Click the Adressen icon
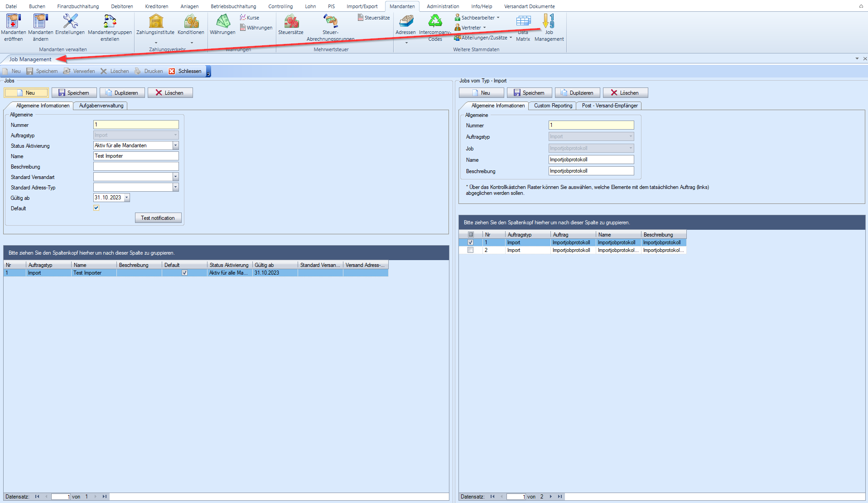The image size is (868, 503). pos(405,21)
